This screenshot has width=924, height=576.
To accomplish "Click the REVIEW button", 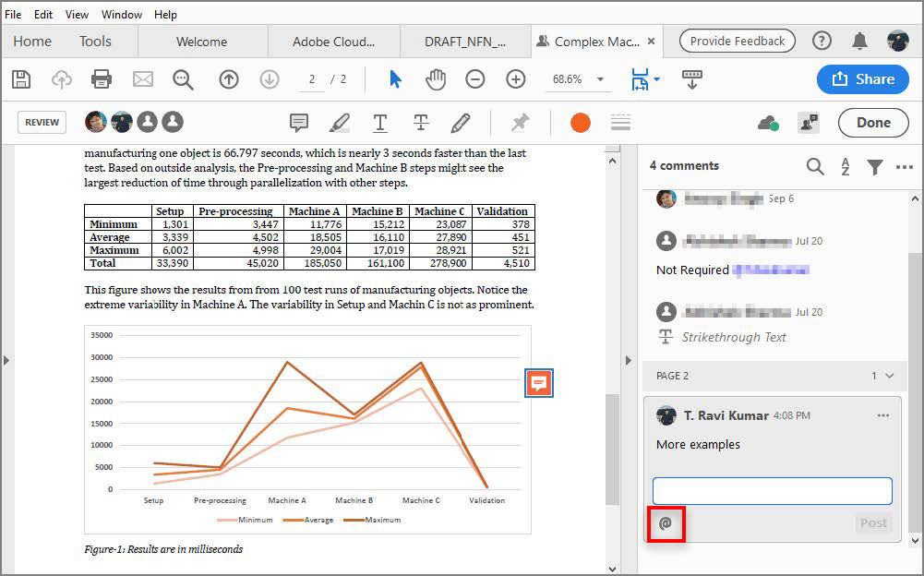I will coord(42,123).
